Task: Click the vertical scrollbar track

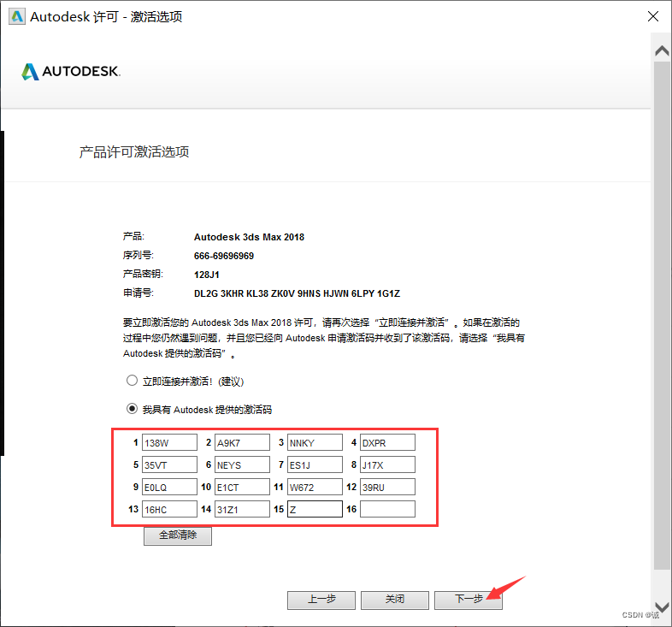Action: tap(662, 316)
